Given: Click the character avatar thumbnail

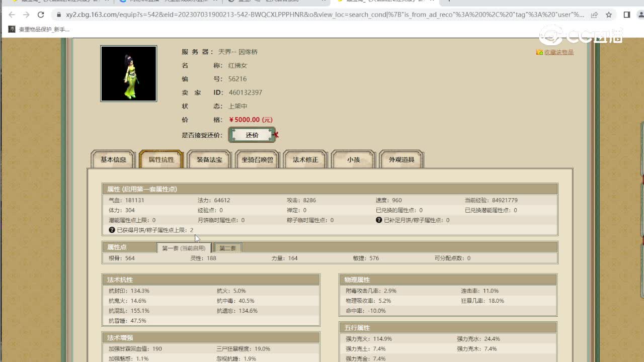Looking at the screenshot, I should tap(129, 73).
